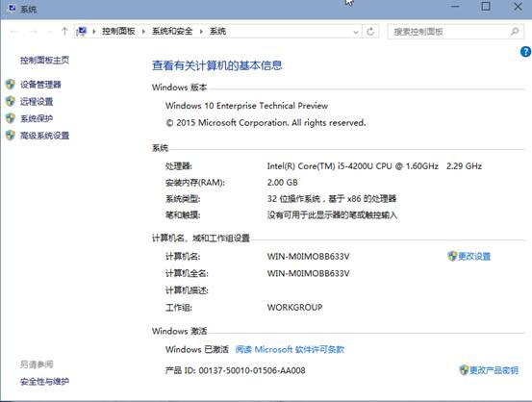Click the computer icon in address bar
The height and width of the screenshot is (402, 532).
82,32
